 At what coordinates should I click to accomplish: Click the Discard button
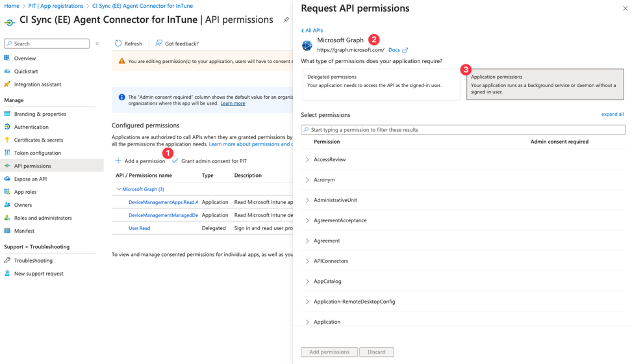click(x=376, y=352)
